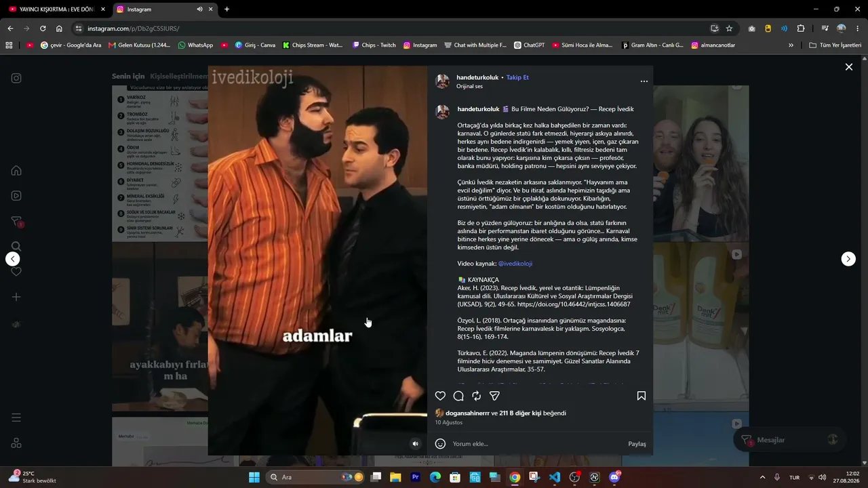Save the post with the bookmark icon

click(x=641, y=396)
